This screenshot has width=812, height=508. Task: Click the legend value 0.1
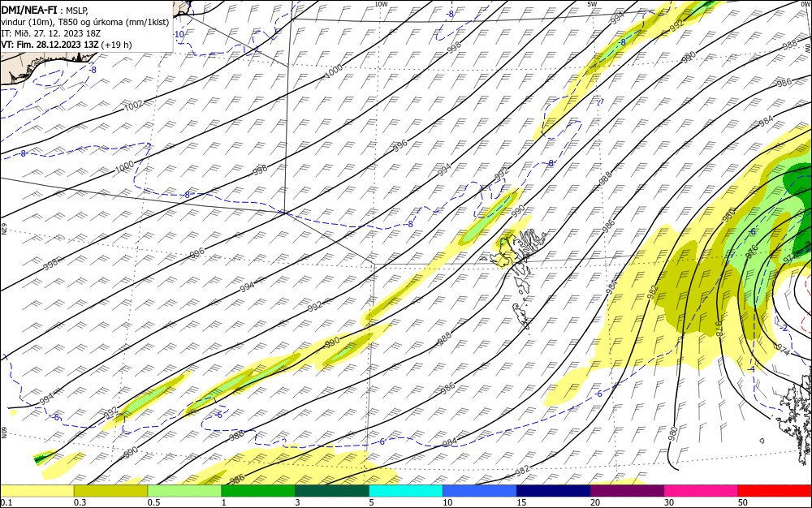click(6, 502)
